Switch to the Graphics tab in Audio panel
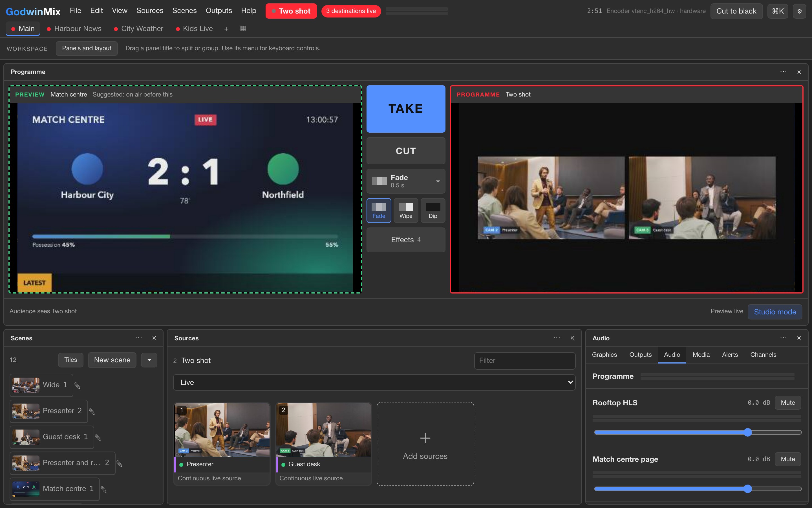This screenshot has width=812, height=508. 604,354
